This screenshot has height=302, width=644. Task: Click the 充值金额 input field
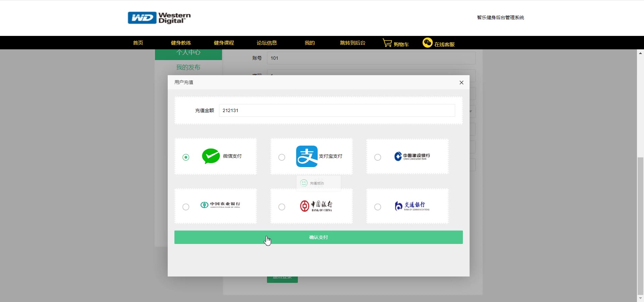point(337,110)
